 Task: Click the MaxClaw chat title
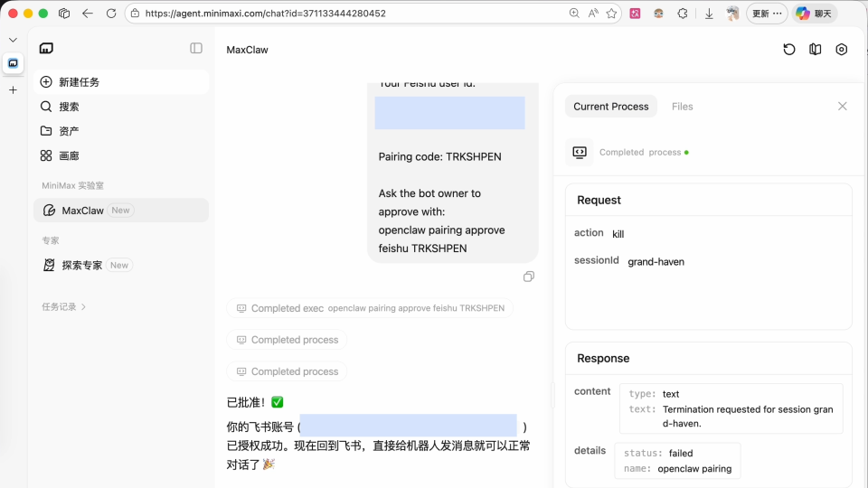[x=247, y=50]
